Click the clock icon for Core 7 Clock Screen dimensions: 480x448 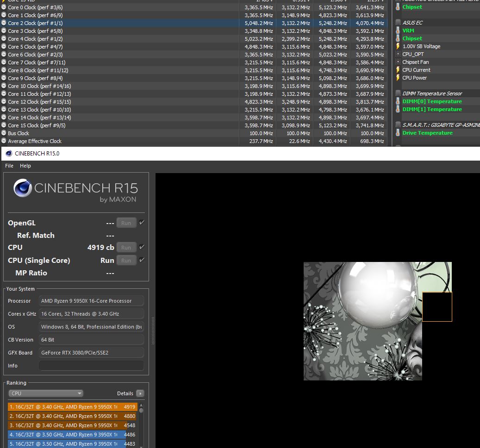4,62
